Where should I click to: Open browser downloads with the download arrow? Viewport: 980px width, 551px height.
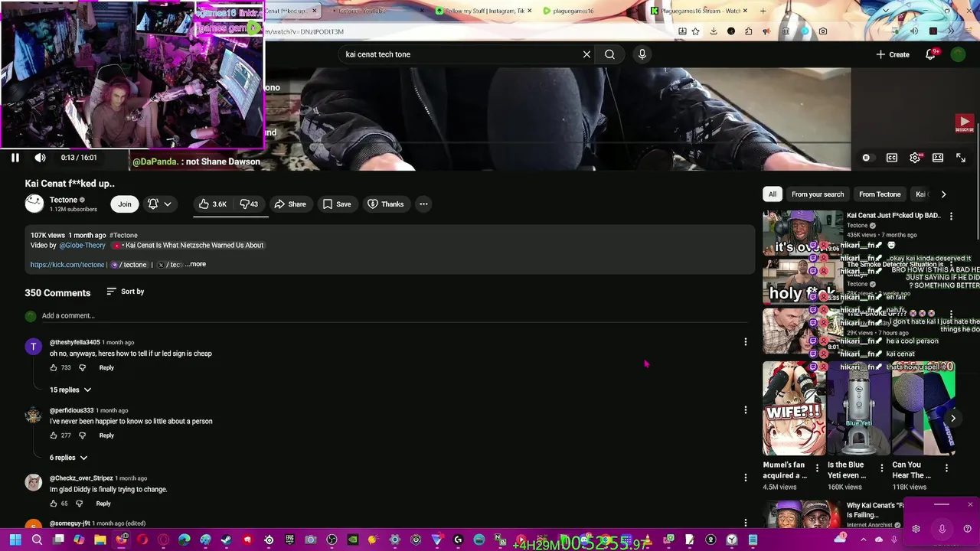(714, 31)
